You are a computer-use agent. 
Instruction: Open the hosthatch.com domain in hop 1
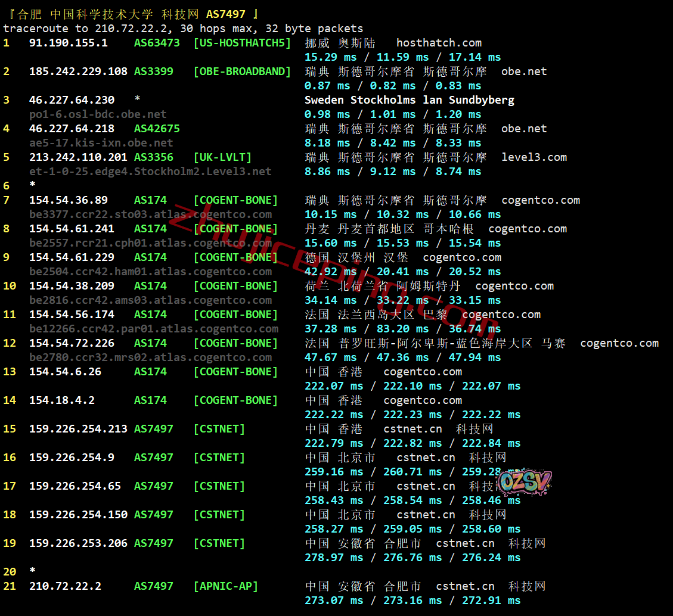click(439, 43)
